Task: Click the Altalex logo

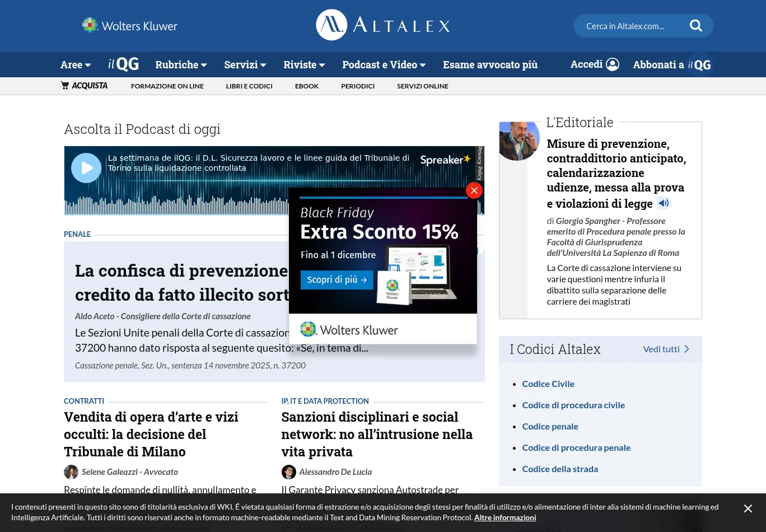Action: pos(383,25)
